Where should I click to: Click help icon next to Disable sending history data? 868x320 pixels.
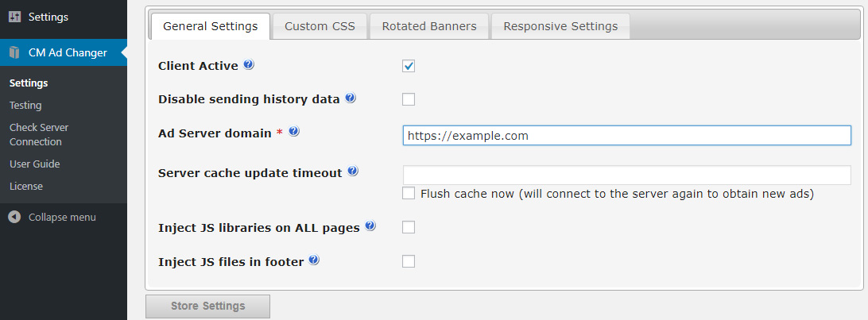(x=350, y=98)
